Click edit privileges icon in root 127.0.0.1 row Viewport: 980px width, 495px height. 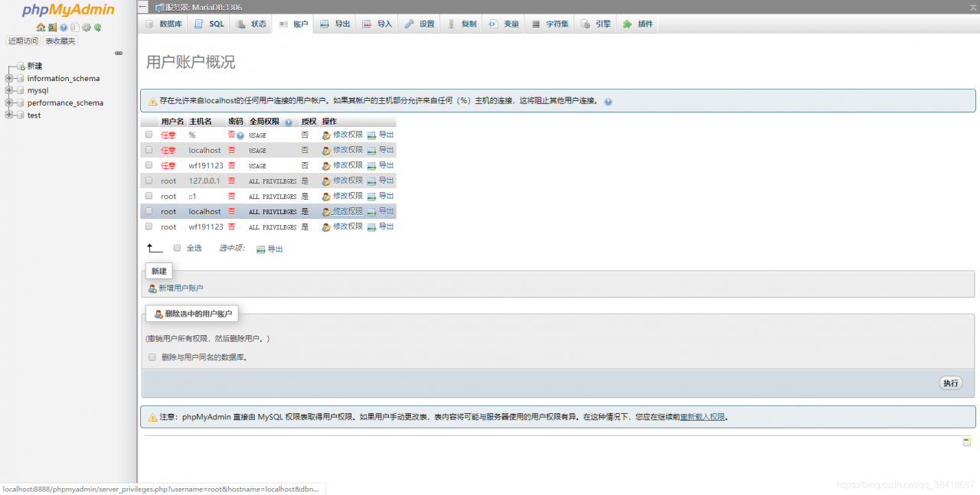pyautogui.click(x=326, y=181)
